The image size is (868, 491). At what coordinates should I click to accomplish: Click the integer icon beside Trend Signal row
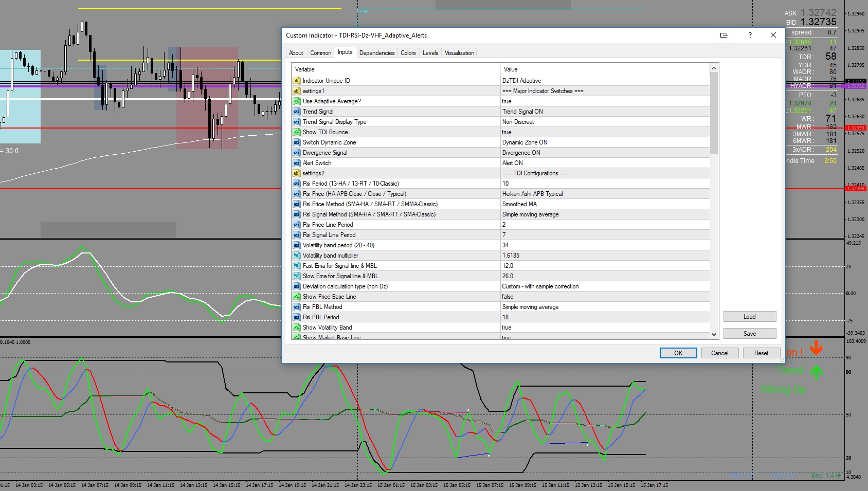[x=296, y=112]
